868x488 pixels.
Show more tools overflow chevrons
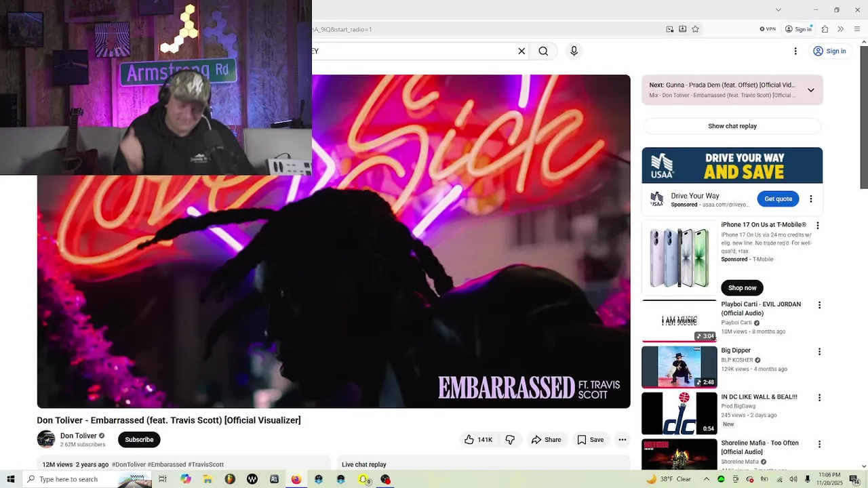coord(841,29)
